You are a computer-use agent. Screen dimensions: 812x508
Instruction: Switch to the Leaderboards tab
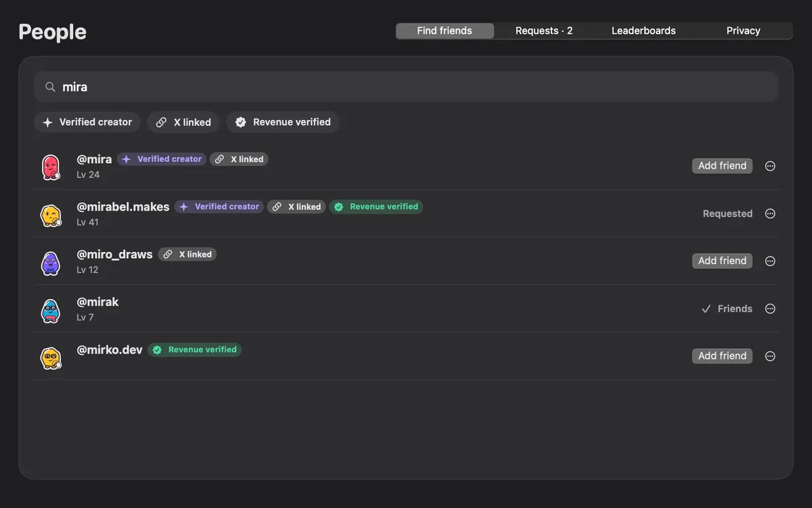pos(644,30)
